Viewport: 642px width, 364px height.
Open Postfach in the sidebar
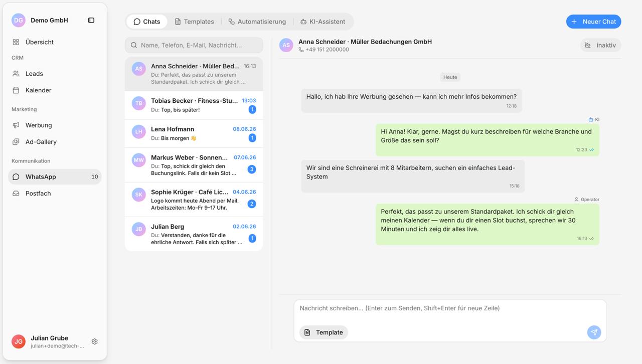coord(55,194)
